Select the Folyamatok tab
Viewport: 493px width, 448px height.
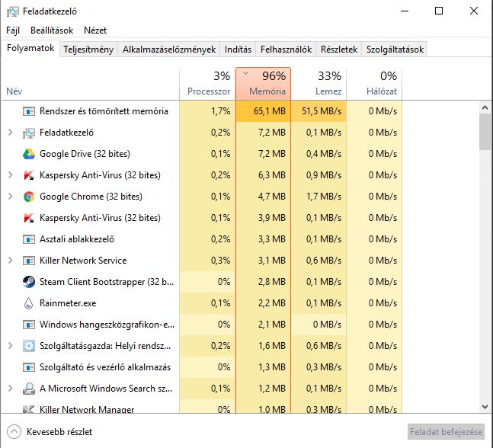coord(30,48)
